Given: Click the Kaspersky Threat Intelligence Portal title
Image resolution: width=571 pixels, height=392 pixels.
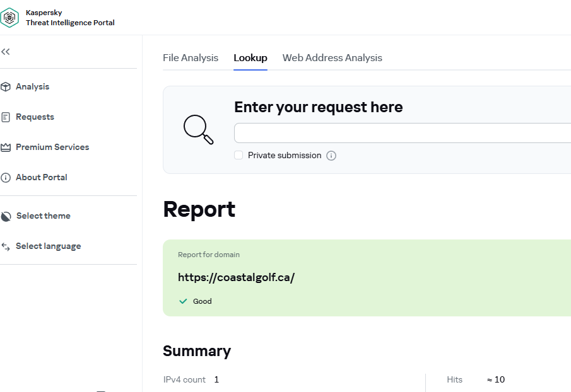Looking at the screenshot, I should [x=70, y=18].
